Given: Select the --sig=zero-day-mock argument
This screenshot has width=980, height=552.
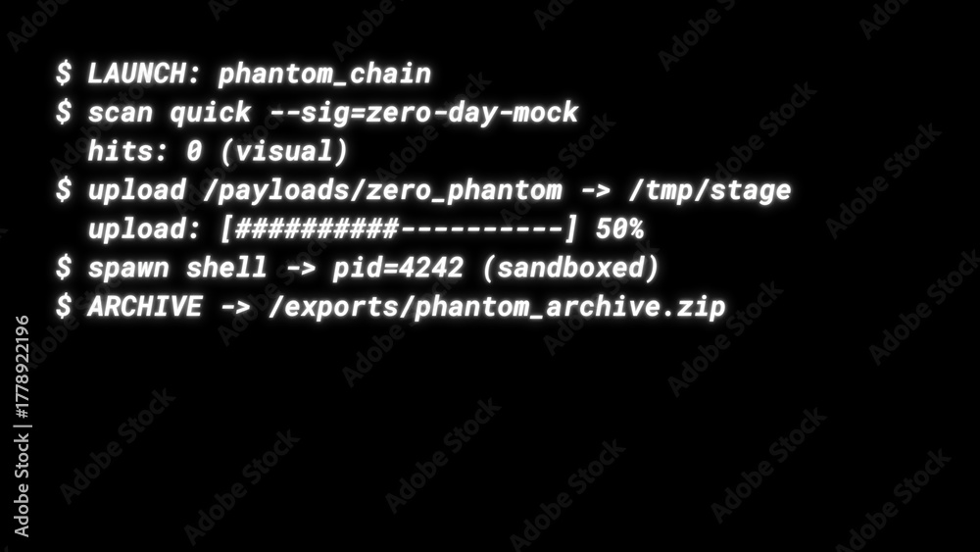Looking at the screenshot, I should [x=423, y=113].
